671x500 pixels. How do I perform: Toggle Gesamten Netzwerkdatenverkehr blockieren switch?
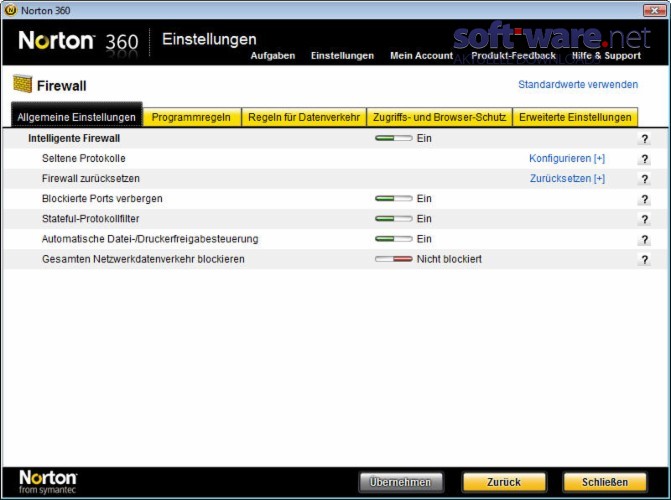click(x=393, y=259)
